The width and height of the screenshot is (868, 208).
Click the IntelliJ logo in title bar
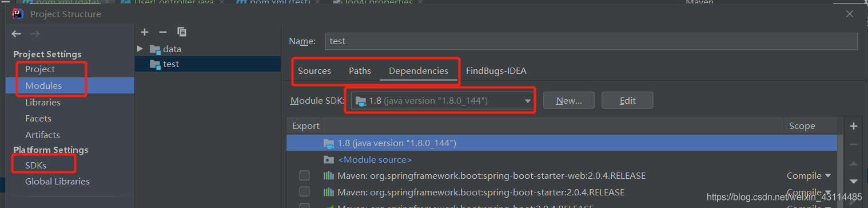(x=18, y=13)
